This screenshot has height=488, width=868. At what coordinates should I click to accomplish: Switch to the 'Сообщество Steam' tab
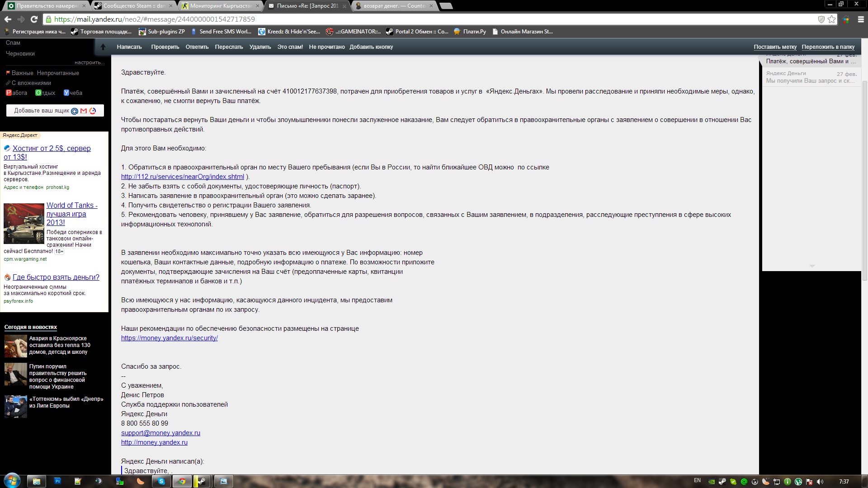(x=133, y=6)
